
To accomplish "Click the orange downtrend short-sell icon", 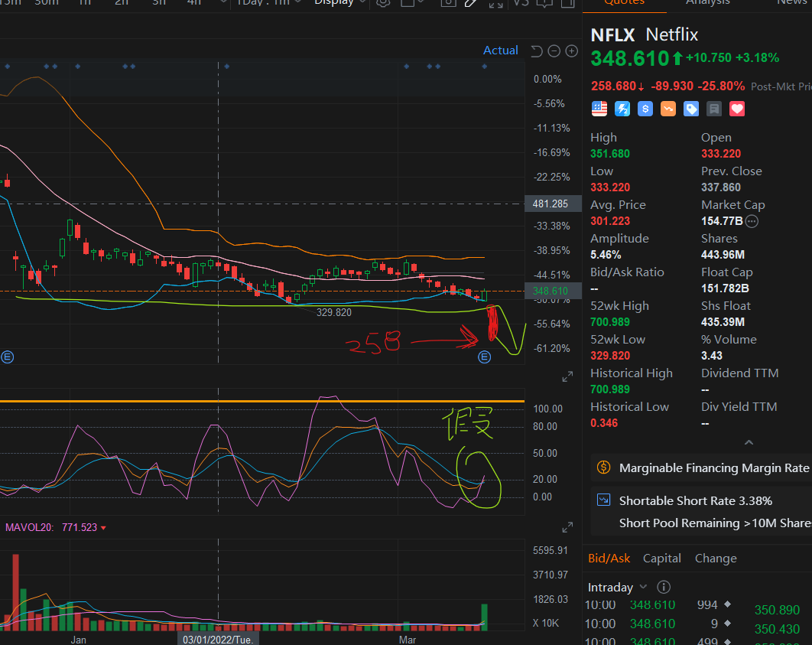I will 668,109.
